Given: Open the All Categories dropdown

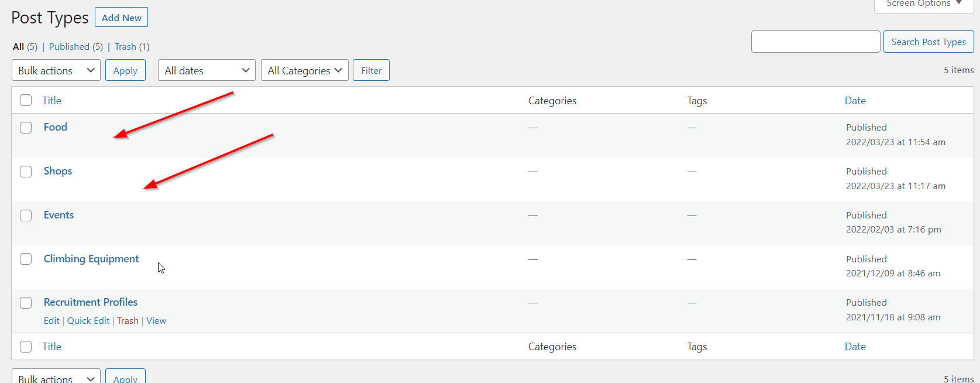Looking at the screenshot, I should pyautogui.click(x=304, y=70).
